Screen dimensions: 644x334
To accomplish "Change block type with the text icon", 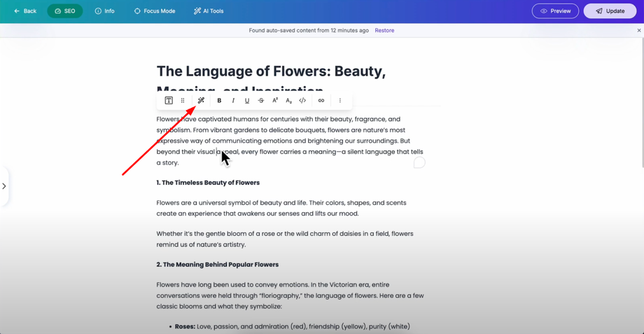I will (169, 101).
